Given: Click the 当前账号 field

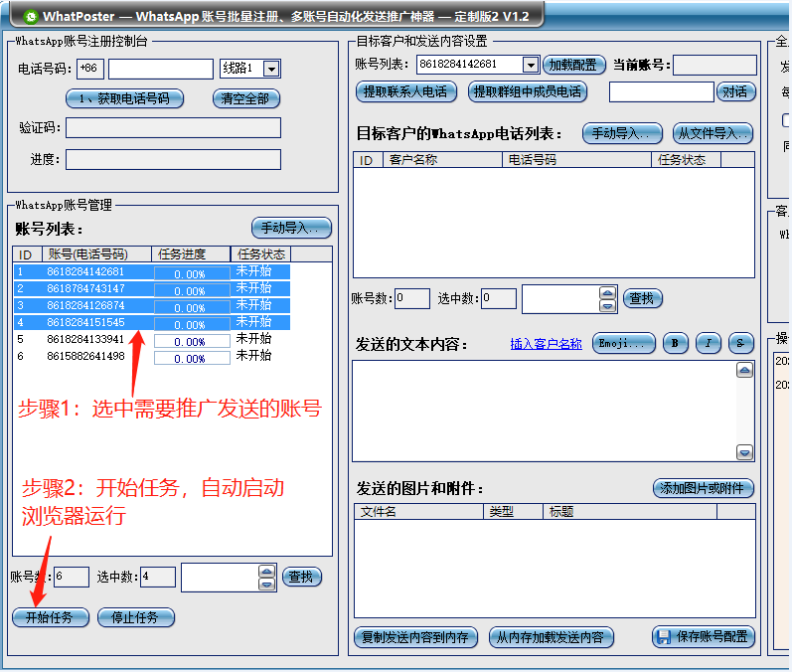Looking at the screenshot, I should click(x=714, y=66).
